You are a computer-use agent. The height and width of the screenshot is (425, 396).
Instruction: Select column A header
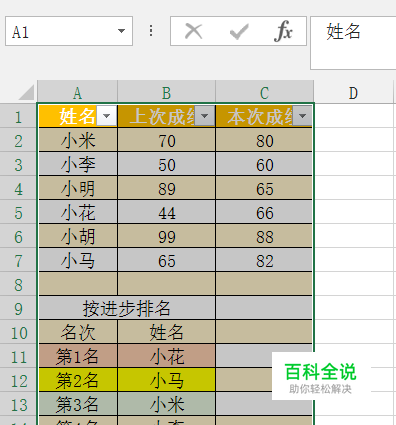click(x=77, y=92)
